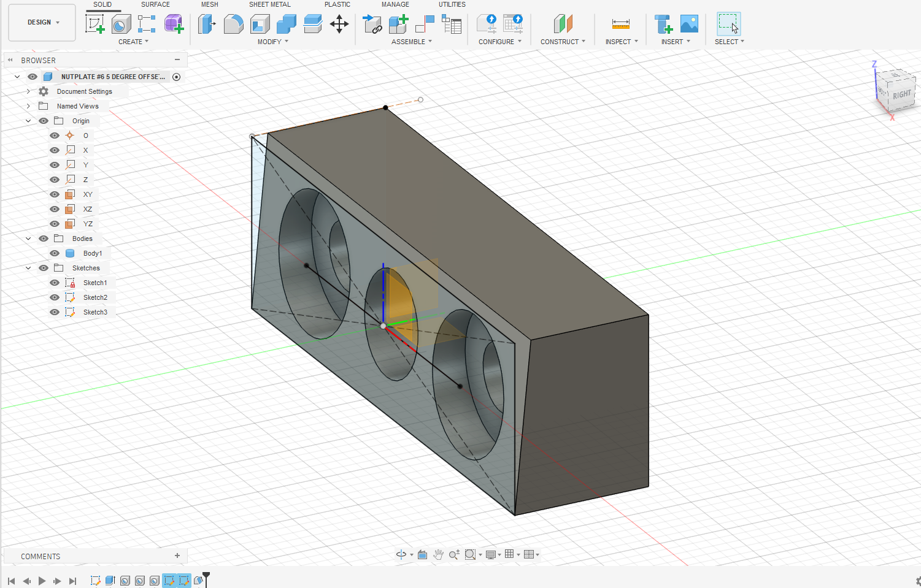Toggle visibility of the XY origin plane

(55, 194)
